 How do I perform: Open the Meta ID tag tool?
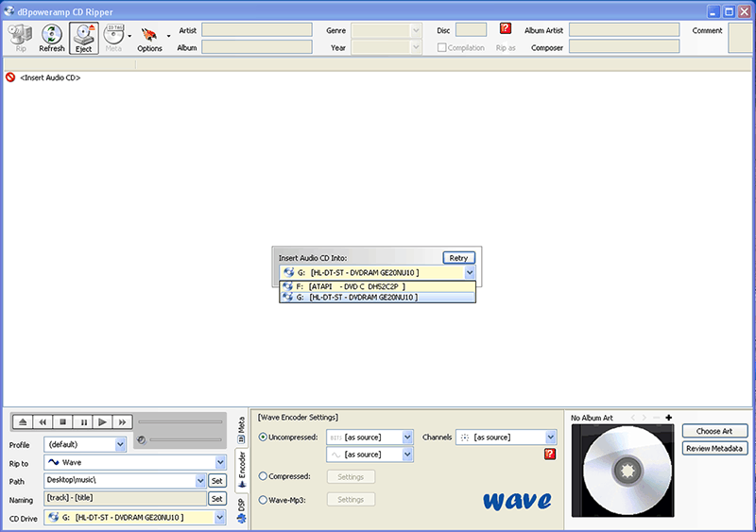point(113,38)
